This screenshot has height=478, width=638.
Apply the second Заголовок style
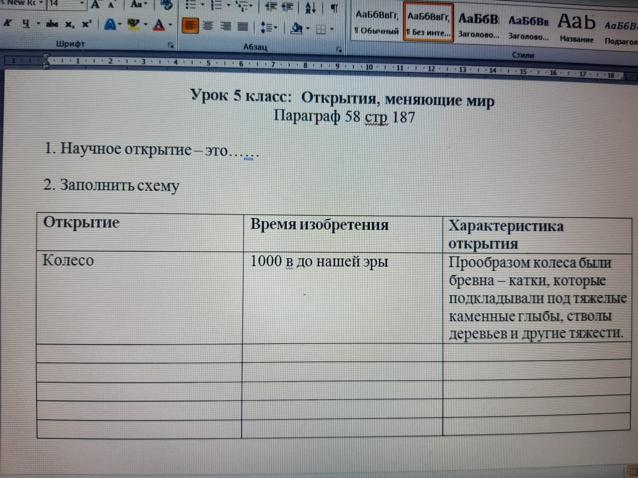tap(528, 26)
